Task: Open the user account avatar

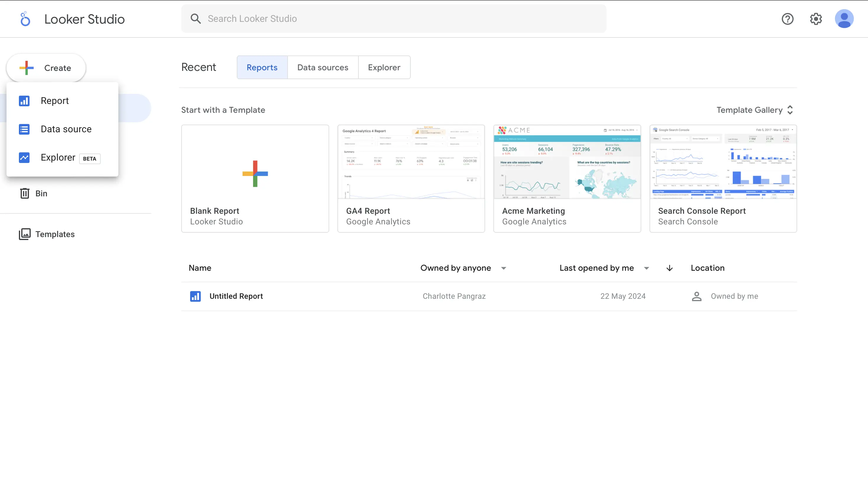Action: 844,19
